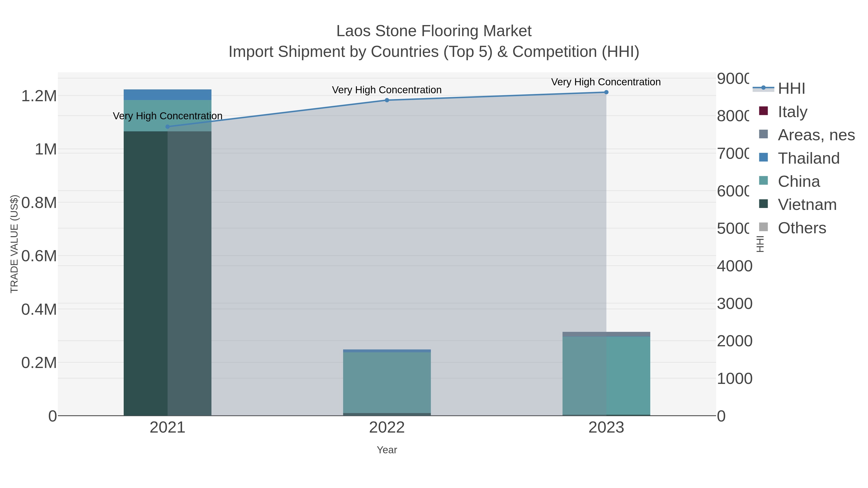Click the 0.6M left axis tick label
The image size is (868, 488).
(39, 256)
